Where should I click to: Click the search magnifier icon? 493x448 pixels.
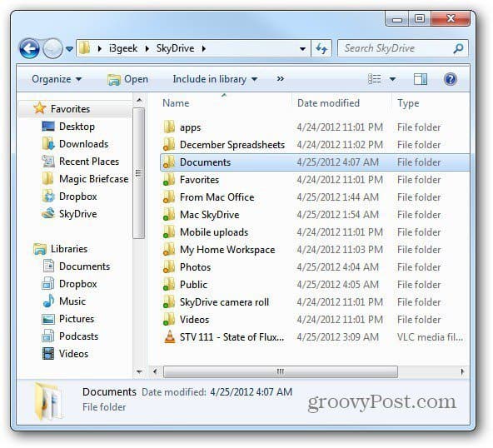pyautogui.click(x=458, y=48)
